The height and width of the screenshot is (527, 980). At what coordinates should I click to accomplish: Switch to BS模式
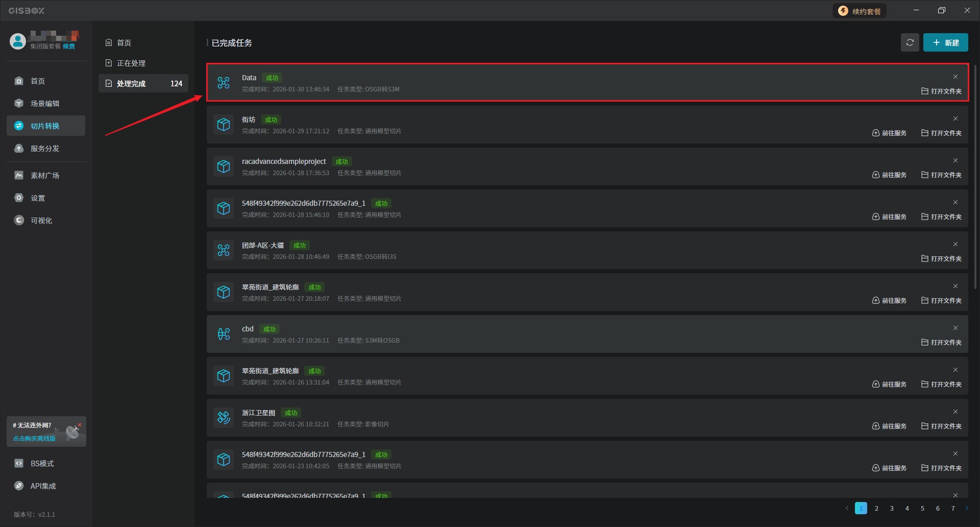[42, 464]
